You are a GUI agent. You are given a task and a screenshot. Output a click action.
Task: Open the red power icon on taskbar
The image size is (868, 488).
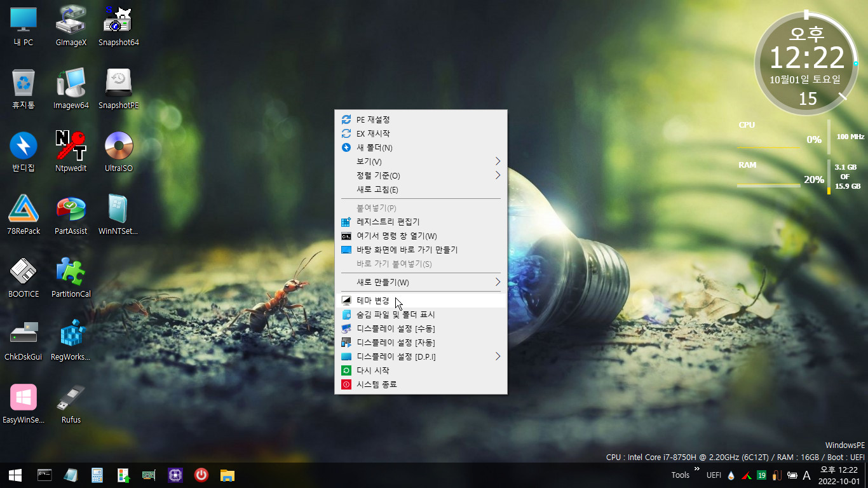[x=201, y=475]
